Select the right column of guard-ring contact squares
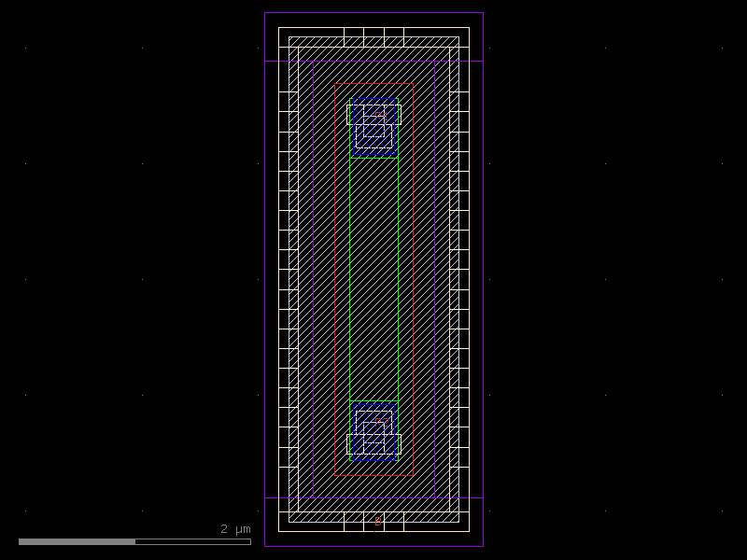Image resolution: width=747 pixels, height=560 pixels. coord(459,280)
